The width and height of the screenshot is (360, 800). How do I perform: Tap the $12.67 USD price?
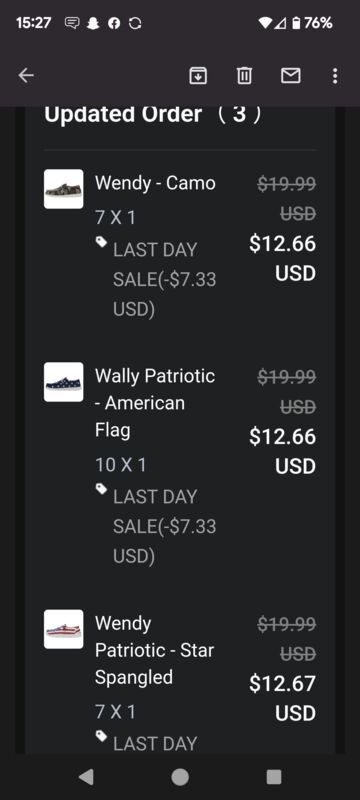(282, 698)
